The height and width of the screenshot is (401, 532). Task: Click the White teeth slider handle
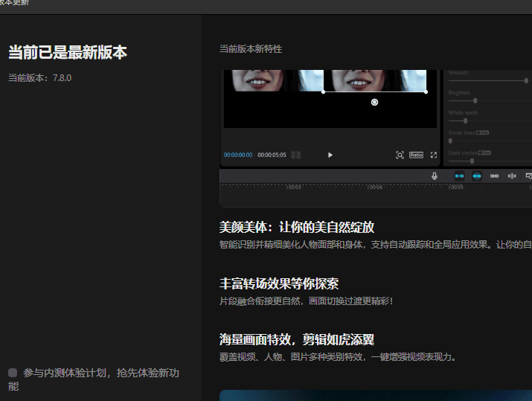coord(465,121)
